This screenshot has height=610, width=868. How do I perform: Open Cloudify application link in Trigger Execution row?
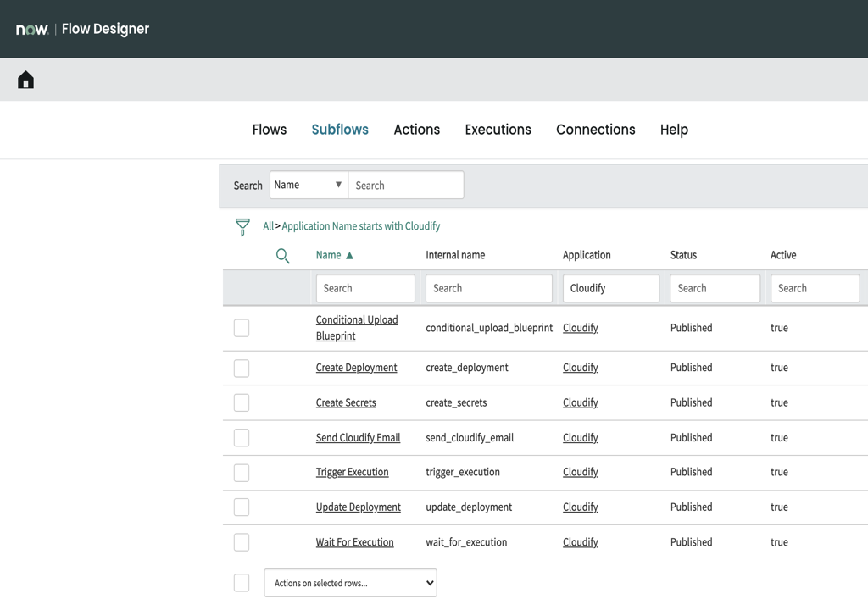click(580, 472)
